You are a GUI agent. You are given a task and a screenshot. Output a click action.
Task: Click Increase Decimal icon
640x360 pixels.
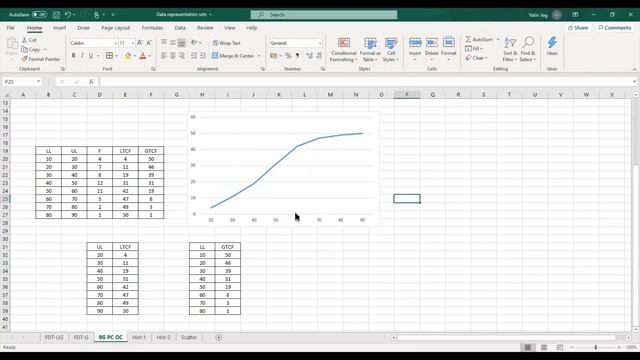[x=309, y=56]
